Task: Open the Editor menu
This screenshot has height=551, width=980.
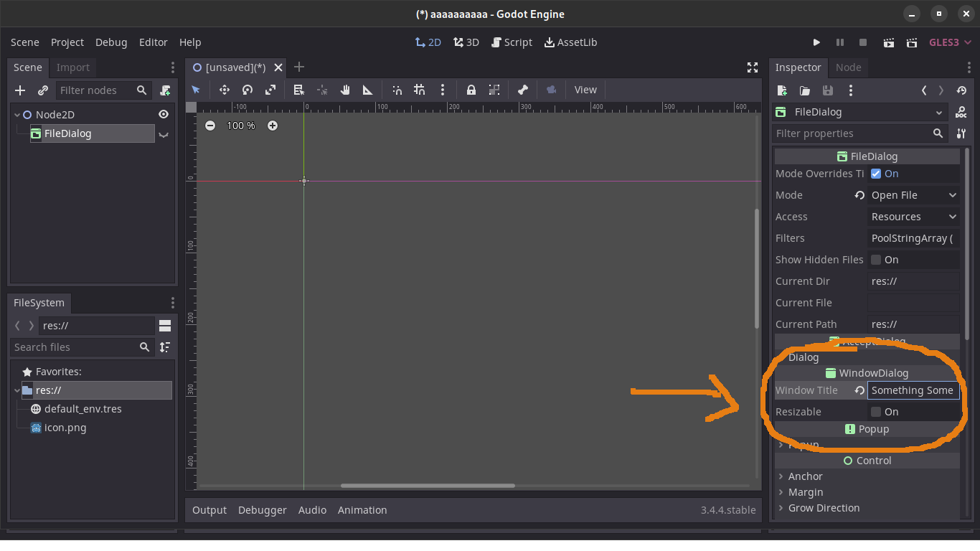Action: (x=153, y=42)
